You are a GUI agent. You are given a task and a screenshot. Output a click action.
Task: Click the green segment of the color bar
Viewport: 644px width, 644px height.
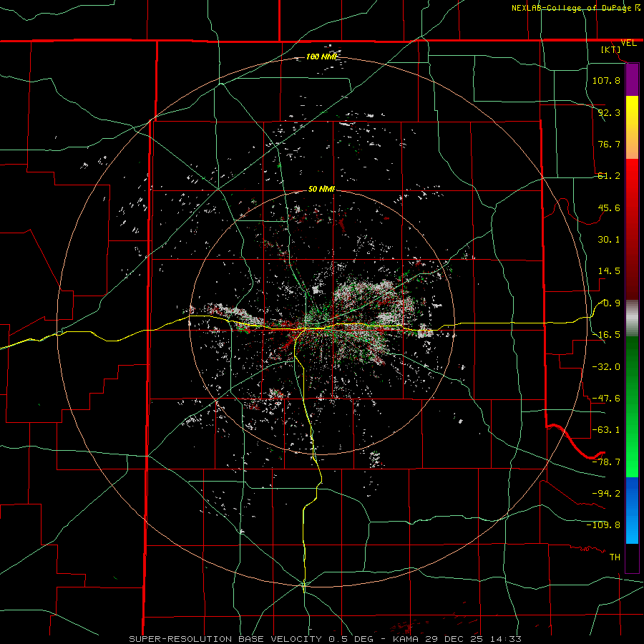[632, 406]
